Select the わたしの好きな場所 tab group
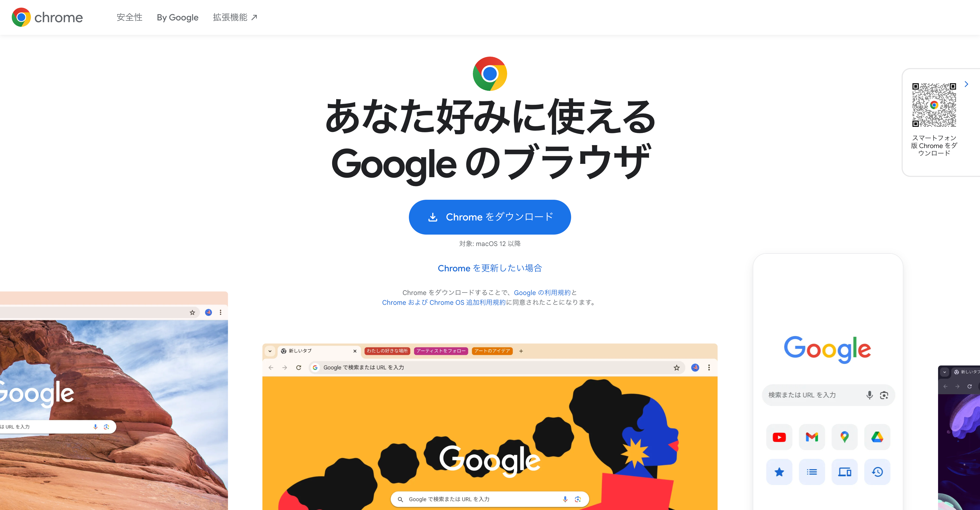The height and width of the screenshot is (510, 980). pyautogui.click(x=387, y=351)
